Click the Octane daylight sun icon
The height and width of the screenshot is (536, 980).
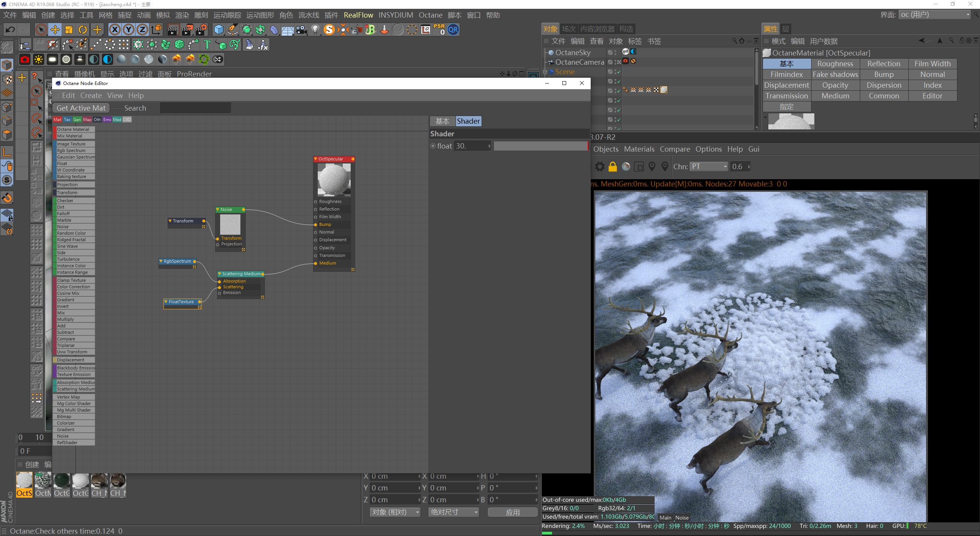[39, 59]
